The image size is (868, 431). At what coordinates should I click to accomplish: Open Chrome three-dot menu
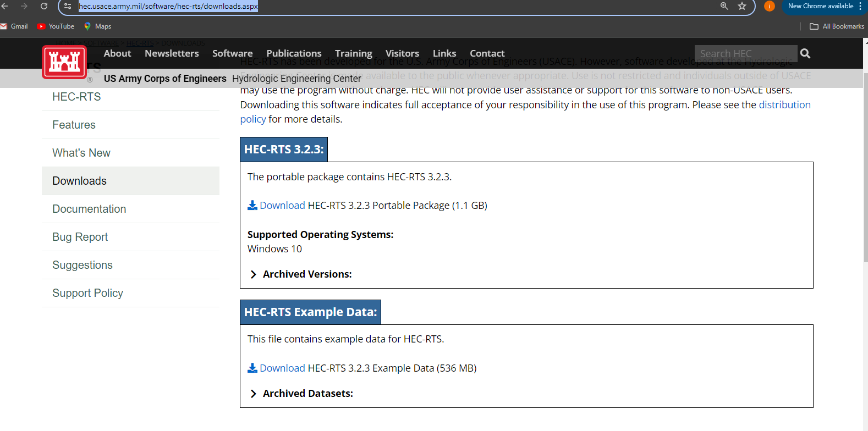860,6
